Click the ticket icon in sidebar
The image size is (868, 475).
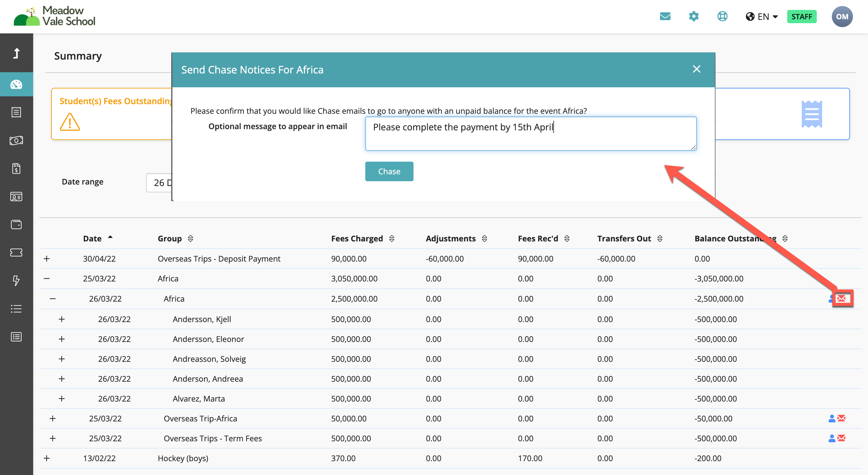(x=16, y=253)
